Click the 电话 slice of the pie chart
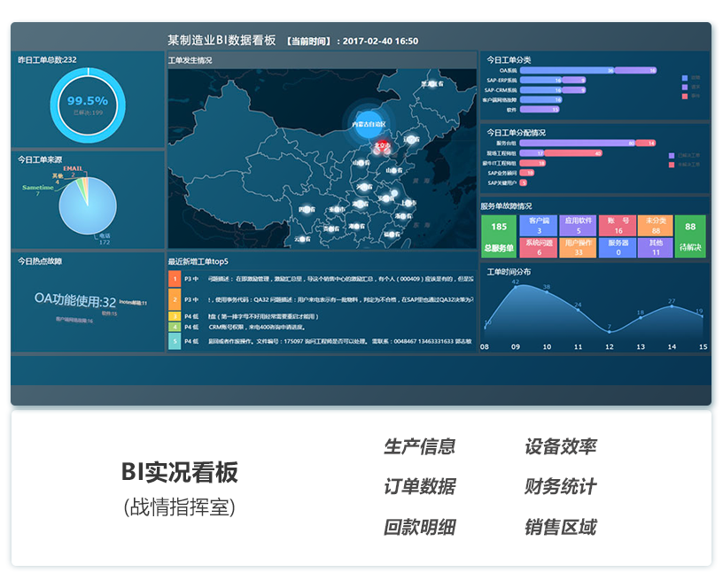723x588 pixels. click(x=87, y=207)
